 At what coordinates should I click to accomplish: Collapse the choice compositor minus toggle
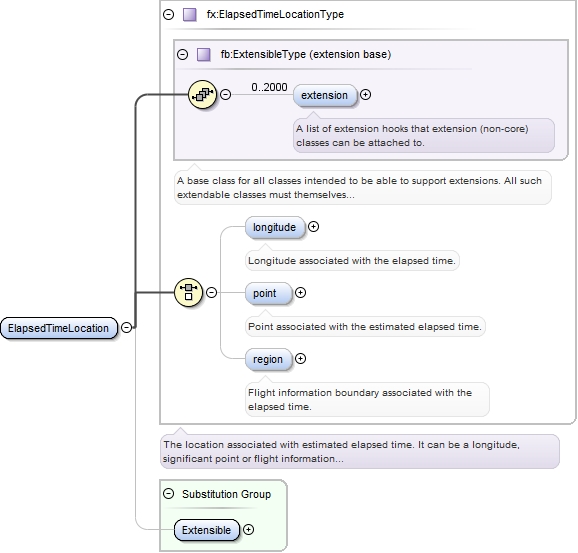211,293
